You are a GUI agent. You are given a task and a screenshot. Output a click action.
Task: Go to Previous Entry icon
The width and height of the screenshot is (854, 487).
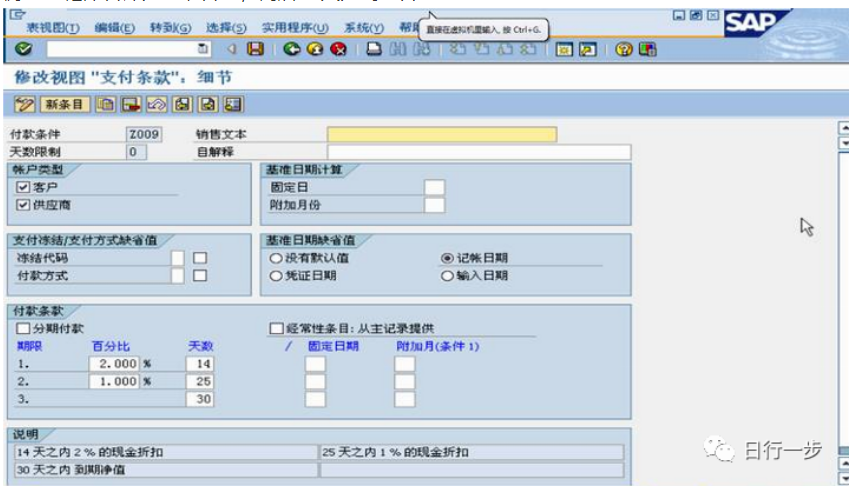[x=182, y=104]
